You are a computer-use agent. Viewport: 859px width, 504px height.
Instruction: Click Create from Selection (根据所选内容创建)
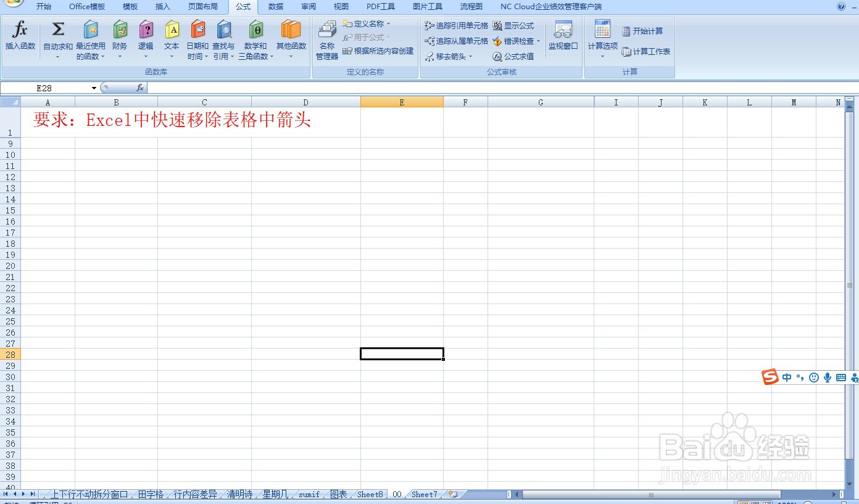pyautogui.click(x=378, y=51)
